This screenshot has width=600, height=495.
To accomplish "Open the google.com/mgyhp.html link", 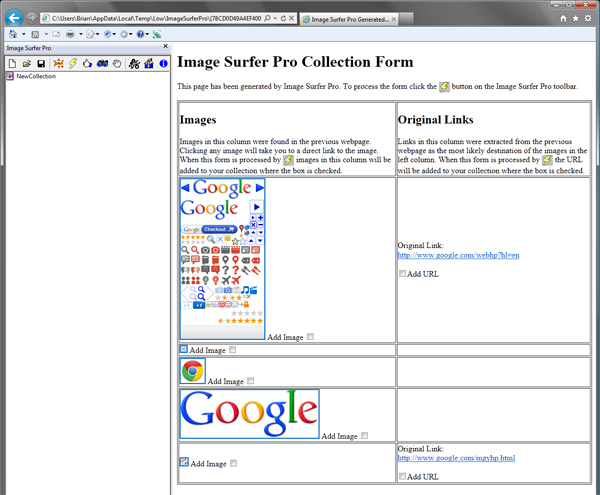I will 456,458.
